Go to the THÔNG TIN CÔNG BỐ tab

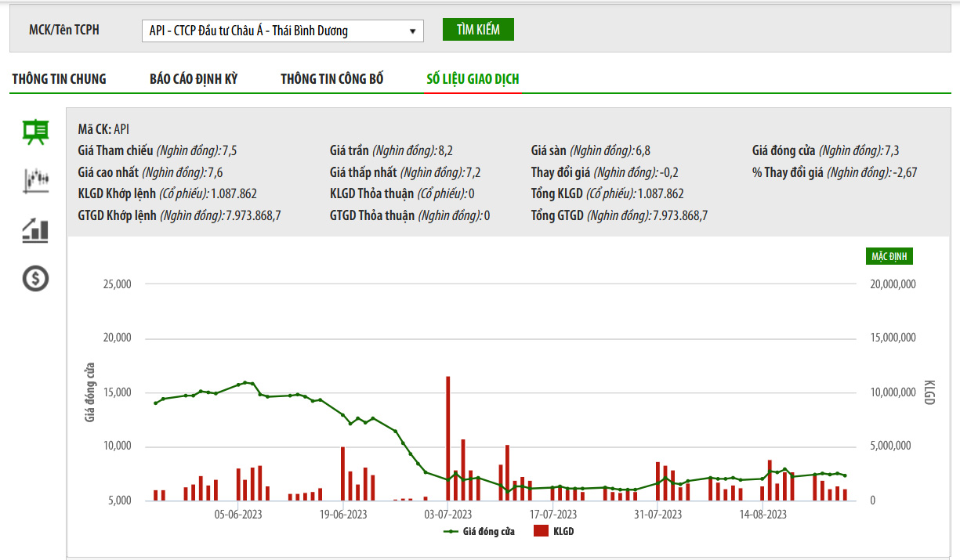click(x=332, y=79)
